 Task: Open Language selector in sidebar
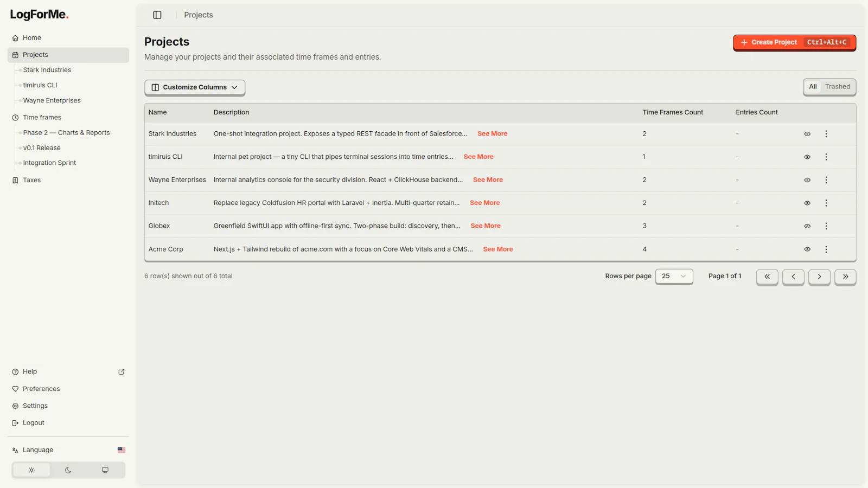pyautogui.click(x=68, y=450)
